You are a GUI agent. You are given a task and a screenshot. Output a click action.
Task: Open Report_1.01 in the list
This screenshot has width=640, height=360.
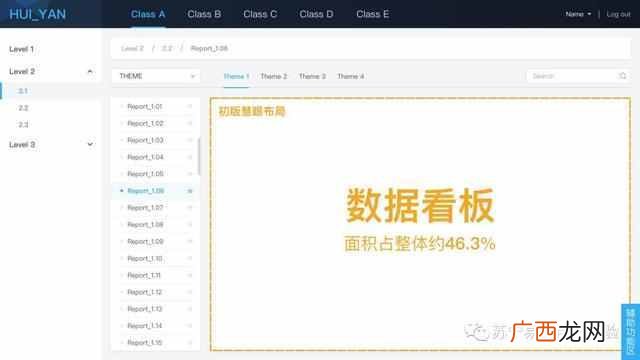click(x=145, y=107)
